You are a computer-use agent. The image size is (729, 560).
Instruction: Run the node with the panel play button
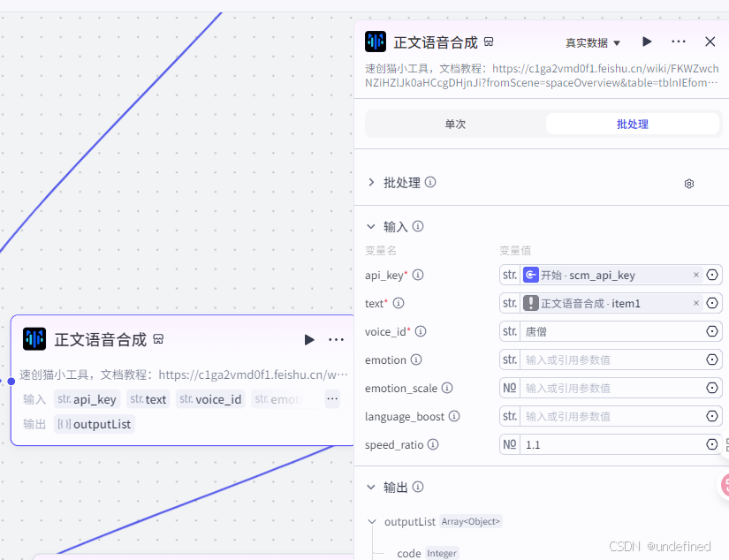(646, 42)
